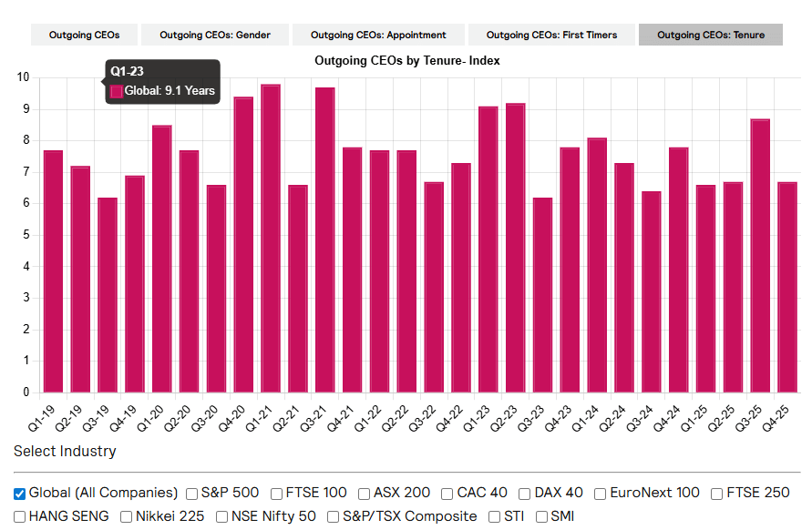Switch to Outgoing CEOs: Gender tab
812x530 pixels.
click(215, 36)
